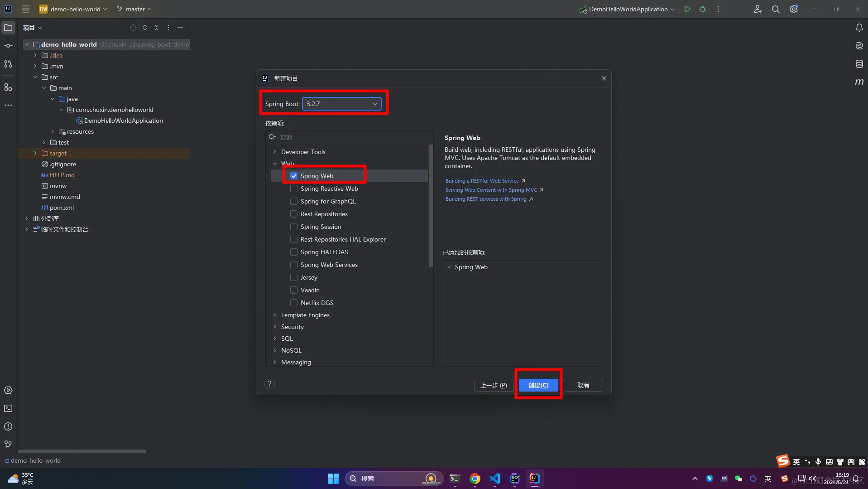
Task: Open Code With Me icon
Action: [758, 9]
